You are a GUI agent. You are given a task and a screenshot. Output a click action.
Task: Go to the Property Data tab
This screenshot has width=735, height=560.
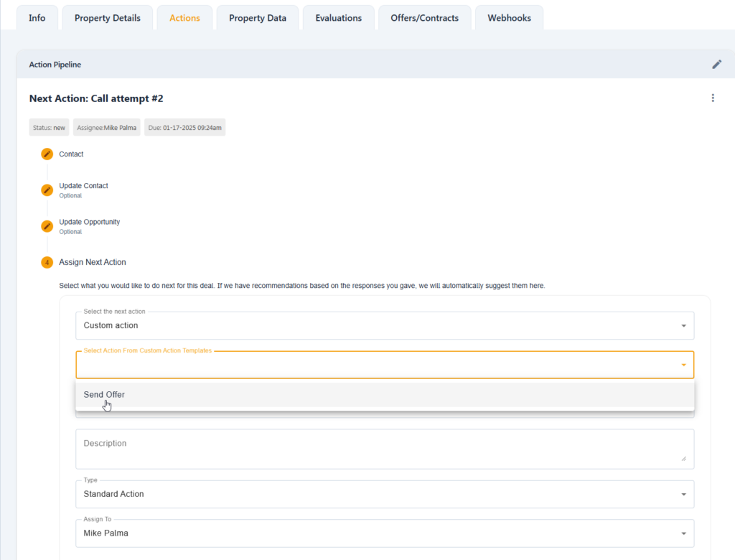click(x=258, y=18)
